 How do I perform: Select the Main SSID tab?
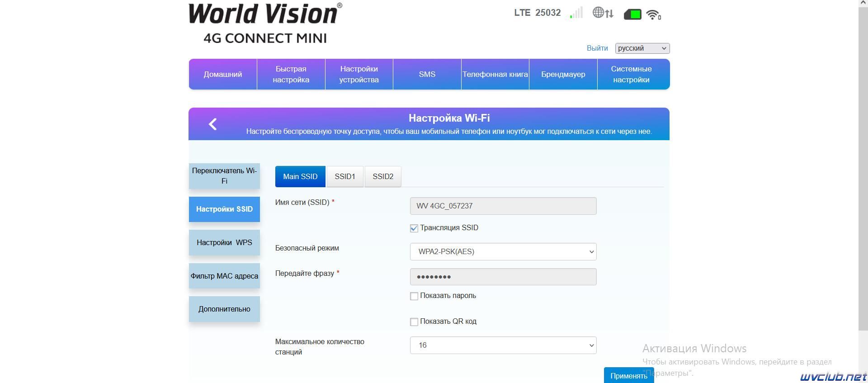(x=300, y=177)
